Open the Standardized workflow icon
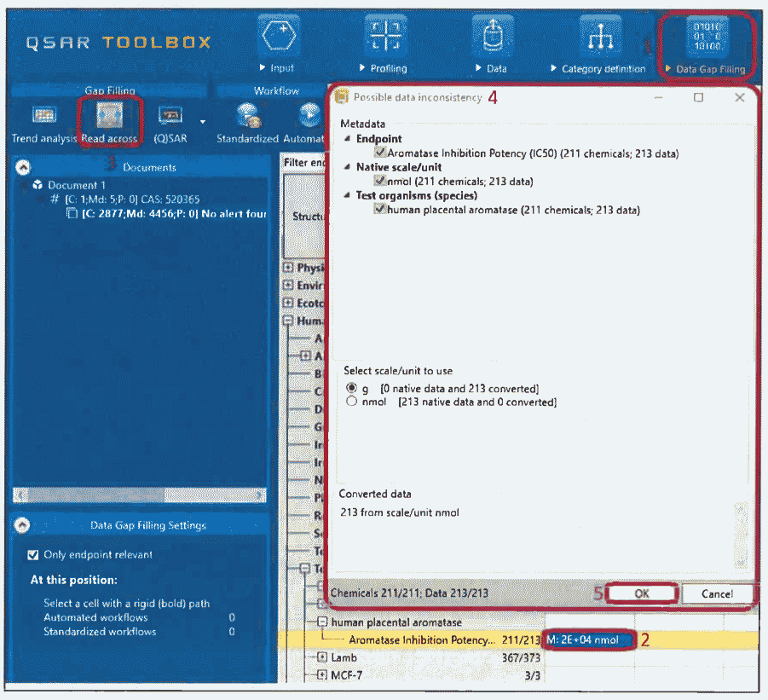Viewport: 768px width, 700px height. [x=247, y=116]
